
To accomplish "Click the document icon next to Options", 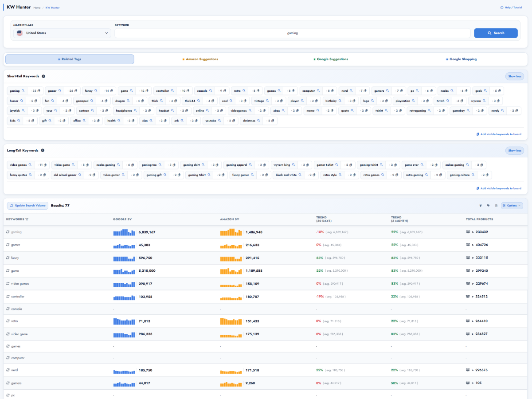I will click(497, 206).
